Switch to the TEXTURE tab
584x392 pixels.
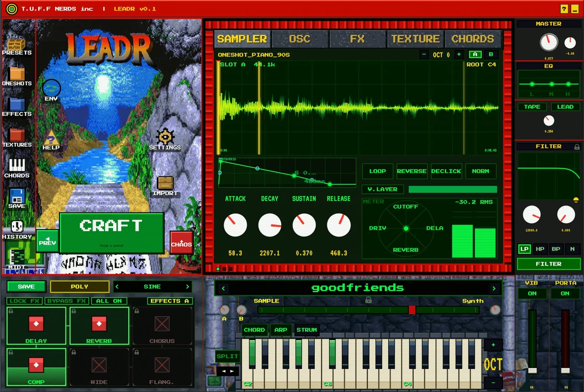click(x=415, y=39)
